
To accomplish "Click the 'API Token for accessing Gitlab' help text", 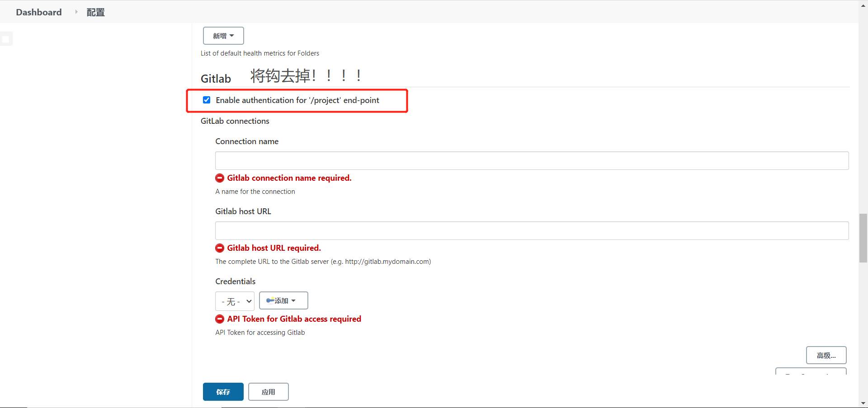I will (x=260, y=333).
